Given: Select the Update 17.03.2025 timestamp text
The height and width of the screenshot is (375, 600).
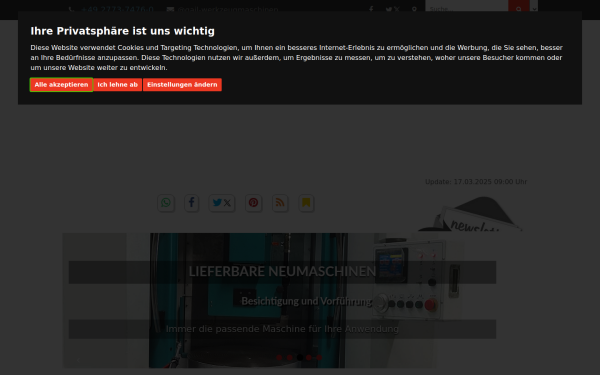Looking at the screenshot, I should [476, 182].
